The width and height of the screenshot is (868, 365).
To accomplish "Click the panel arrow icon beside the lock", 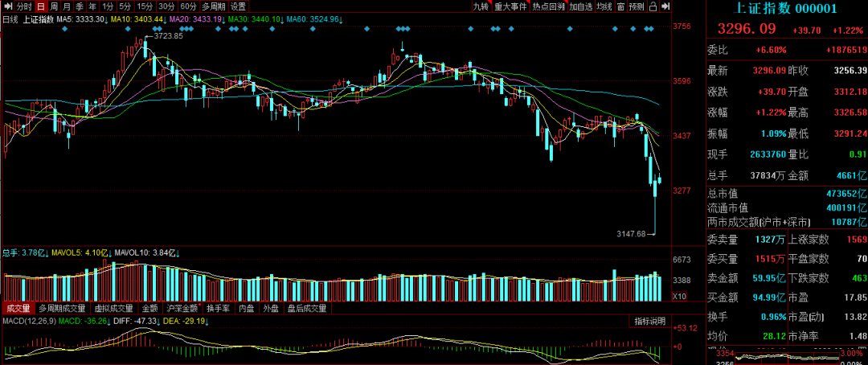I will pos(665,6).
